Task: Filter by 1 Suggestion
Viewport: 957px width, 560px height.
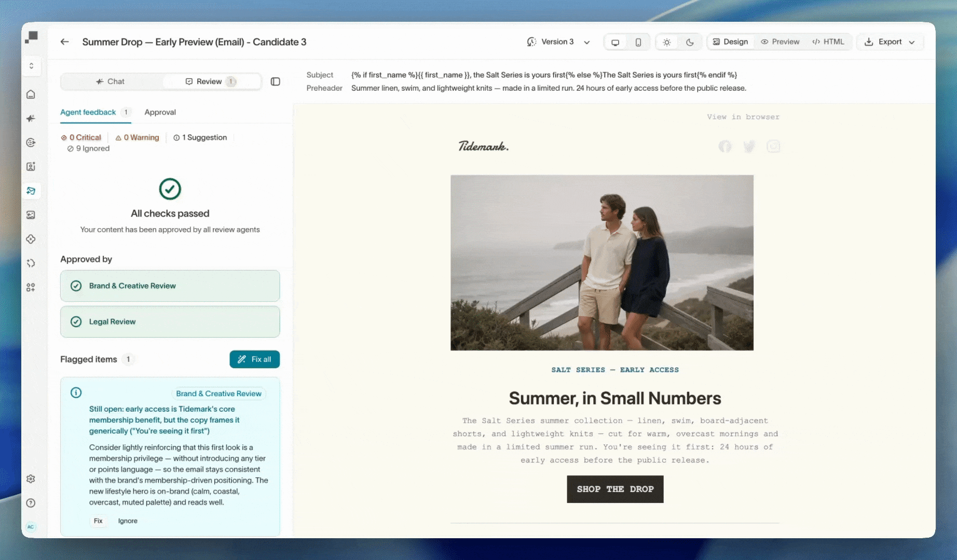Action: point(200,137)
